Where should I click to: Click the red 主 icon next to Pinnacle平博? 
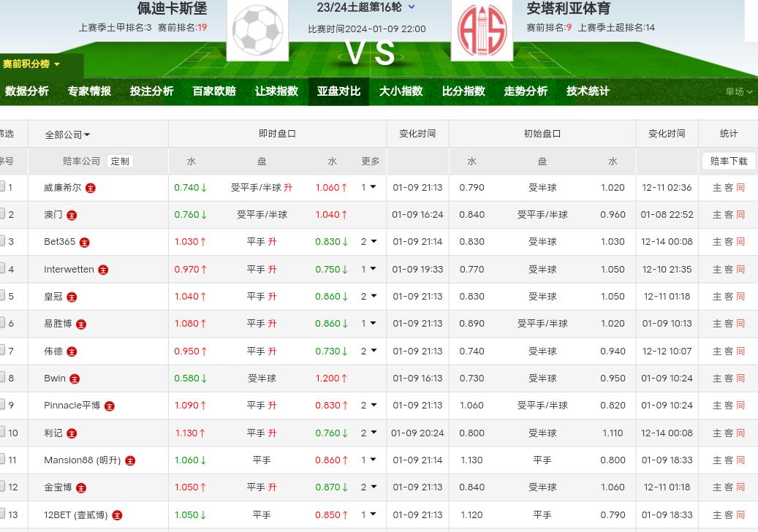coord(110,406)
